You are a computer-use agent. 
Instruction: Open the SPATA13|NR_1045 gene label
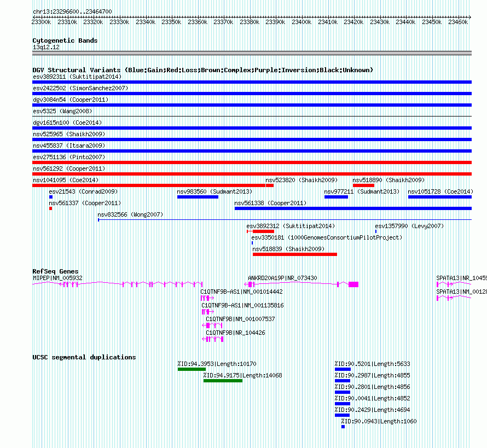[461, 278]
